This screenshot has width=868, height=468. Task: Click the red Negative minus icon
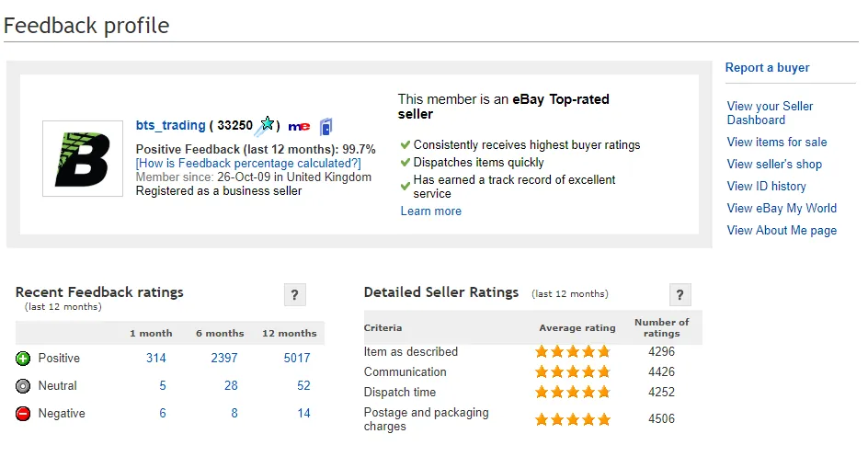pyautogui.click(x=23, y=414)
